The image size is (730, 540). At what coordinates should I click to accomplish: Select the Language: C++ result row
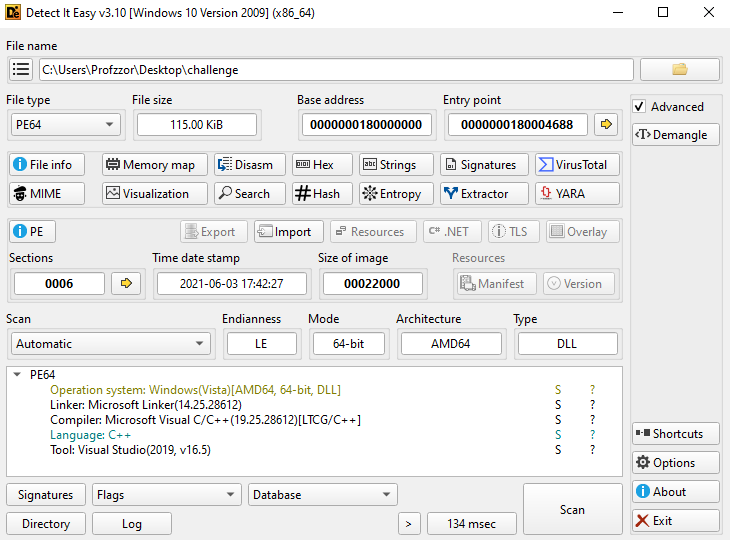[x=314, y=434]
